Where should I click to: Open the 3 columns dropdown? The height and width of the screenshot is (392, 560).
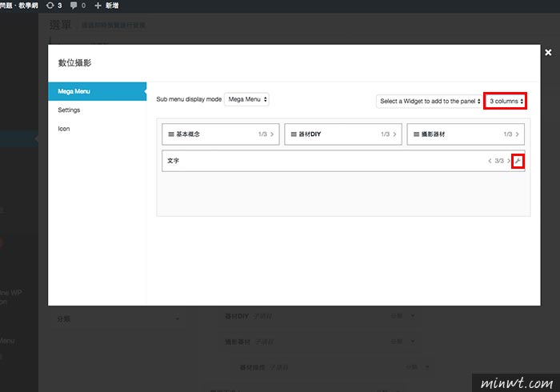point(506,101)
